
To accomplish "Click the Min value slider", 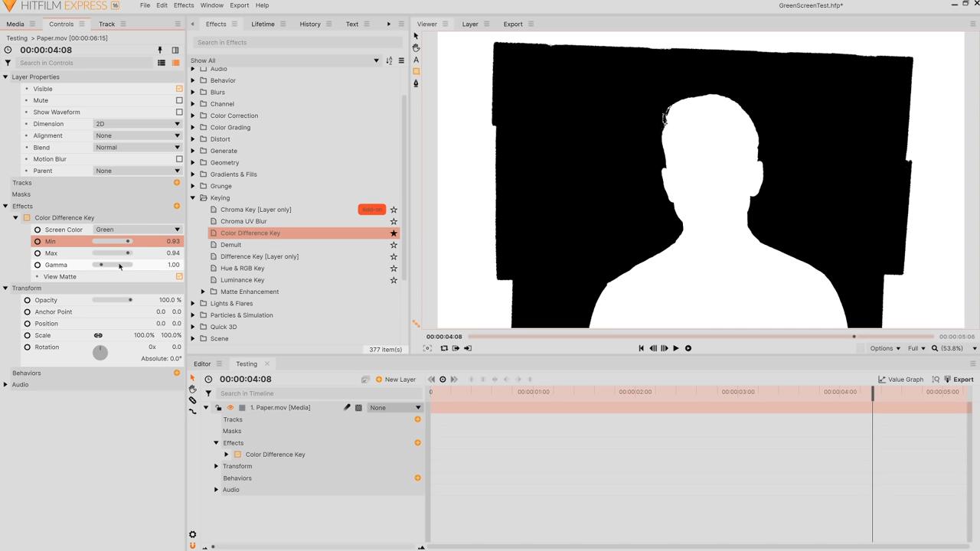I will pyautogui.click(x=113, y=241).
